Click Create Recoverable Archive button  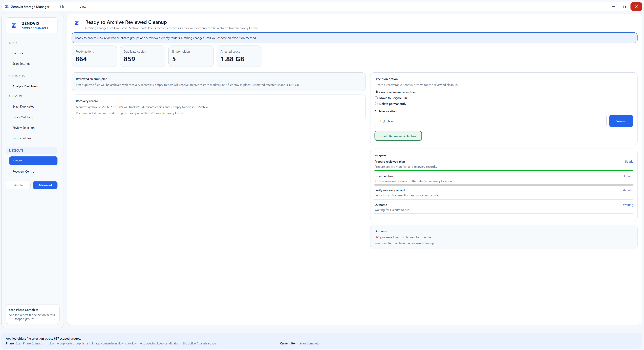pos(398,136)
